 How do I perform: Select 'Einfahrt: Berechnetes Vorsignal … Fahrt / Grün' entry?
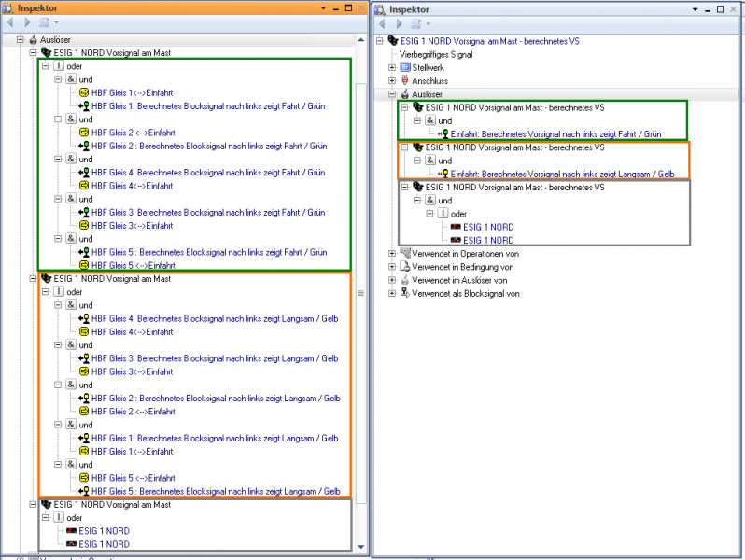(x=555, y=134)
